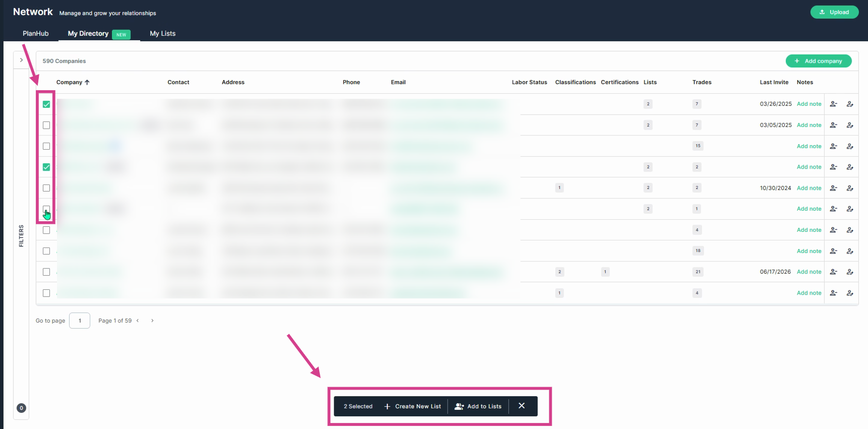Click the trades badge showing 21
Viewport: 868px width, 429px height.
tap(698, 272)
